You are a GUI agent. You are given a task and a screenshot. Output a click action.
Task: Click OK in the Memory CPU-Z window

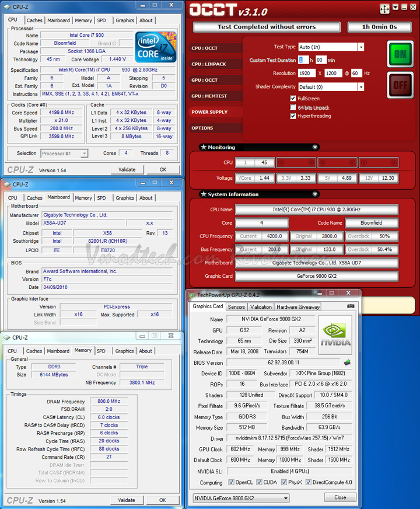tap(163, 500)
